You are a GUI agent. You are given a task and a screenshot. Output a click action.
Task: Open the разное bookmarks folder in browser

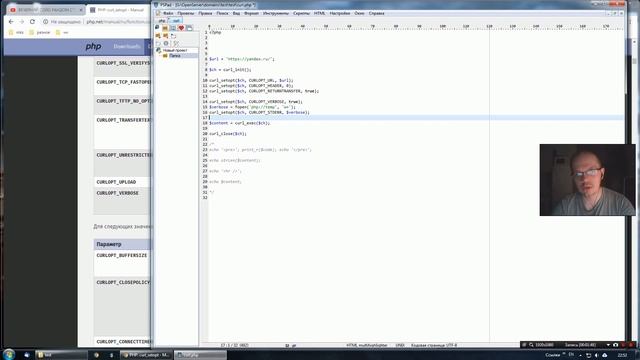(40, 32)
